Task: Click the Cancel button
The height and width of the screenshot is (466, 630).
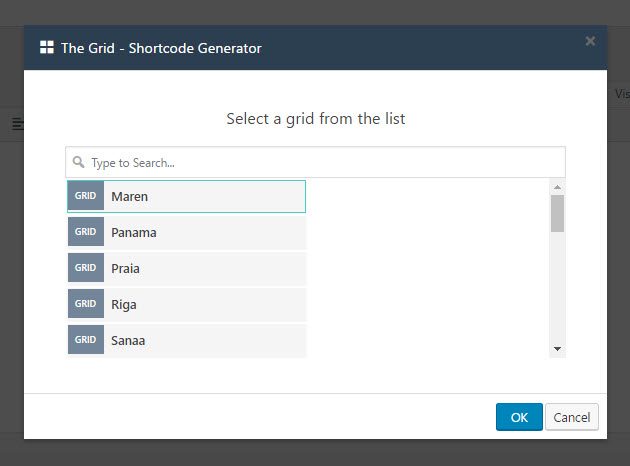Action: [x=572, y=417]
